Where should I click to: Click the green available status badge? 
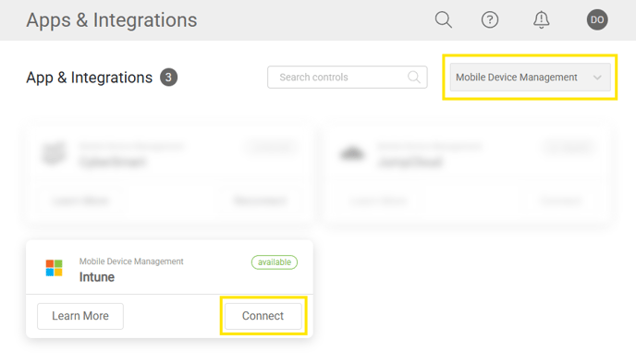click(x=275, y=262)
